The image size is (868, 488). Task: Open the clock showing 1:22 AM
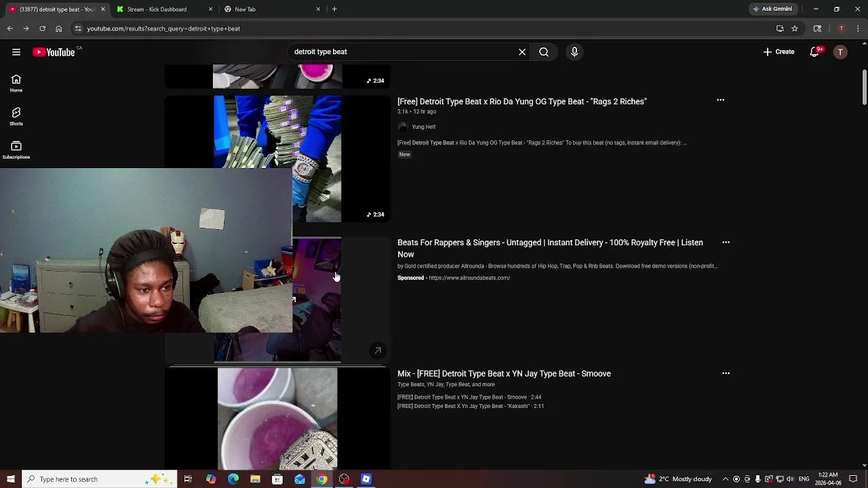828,479
